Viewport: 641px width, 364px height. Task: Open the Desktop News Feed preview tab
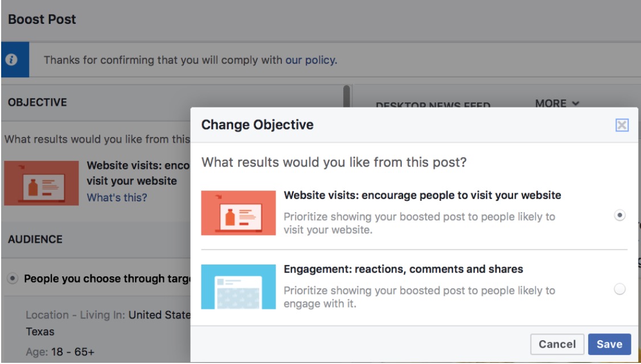pyautogui.click(x=433, y=106)
